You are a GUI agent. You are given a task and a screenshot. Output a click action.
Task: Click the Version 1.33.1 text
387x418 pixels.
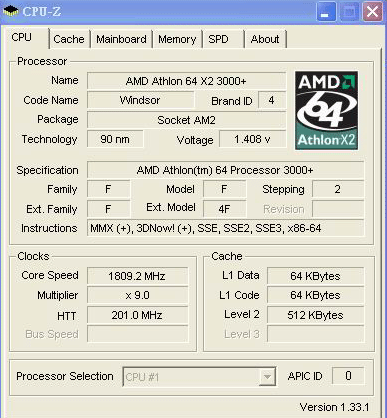335,407
